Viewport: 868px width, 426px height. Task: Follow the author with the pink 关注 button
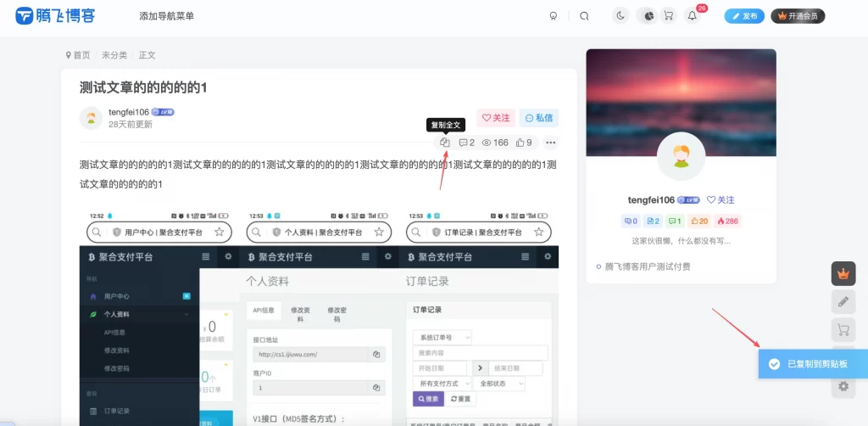pyautogui.click(x=495, y=118)
